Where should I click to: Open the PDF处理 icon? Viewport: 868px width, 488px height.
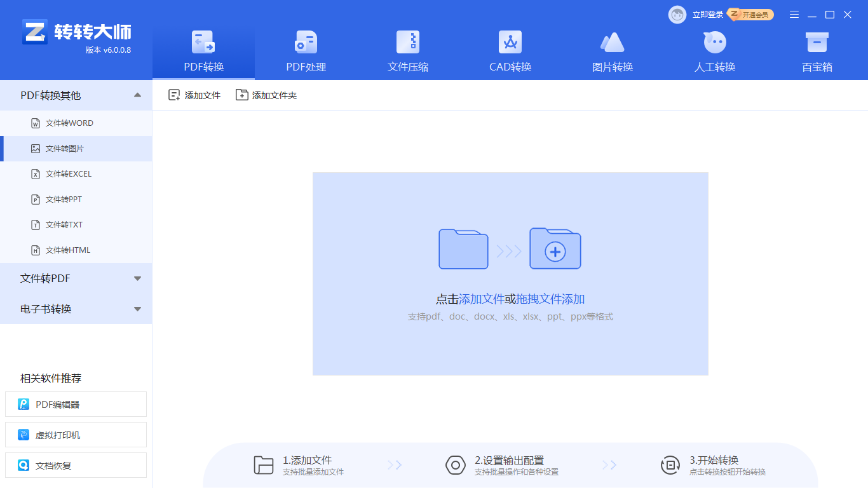(306, 42)
